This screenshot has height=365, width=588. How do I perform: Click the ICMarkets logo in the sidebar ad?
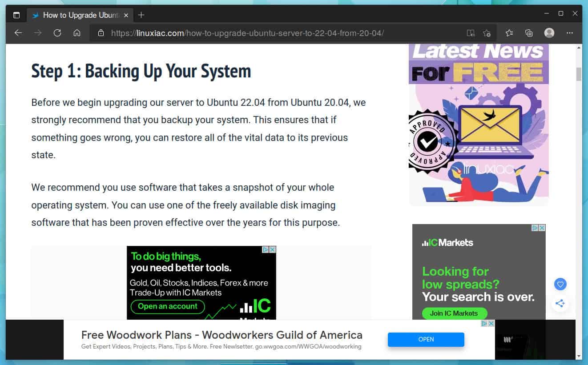(x=447, y=243)
